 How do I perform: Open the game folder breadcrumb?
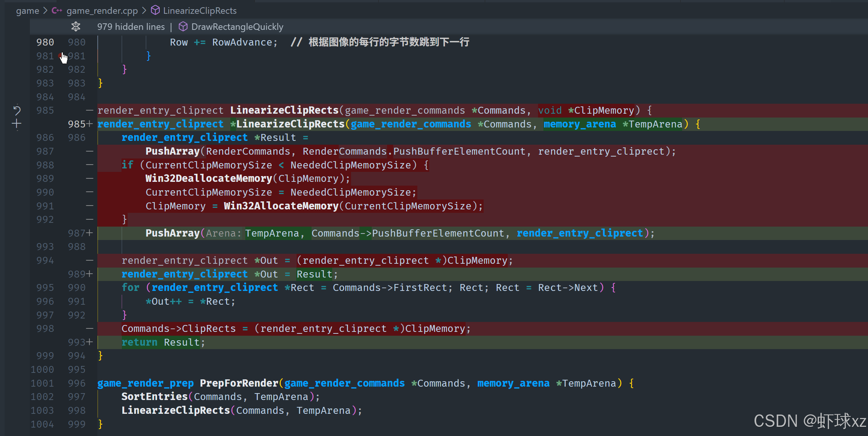[x=27, y=11]
